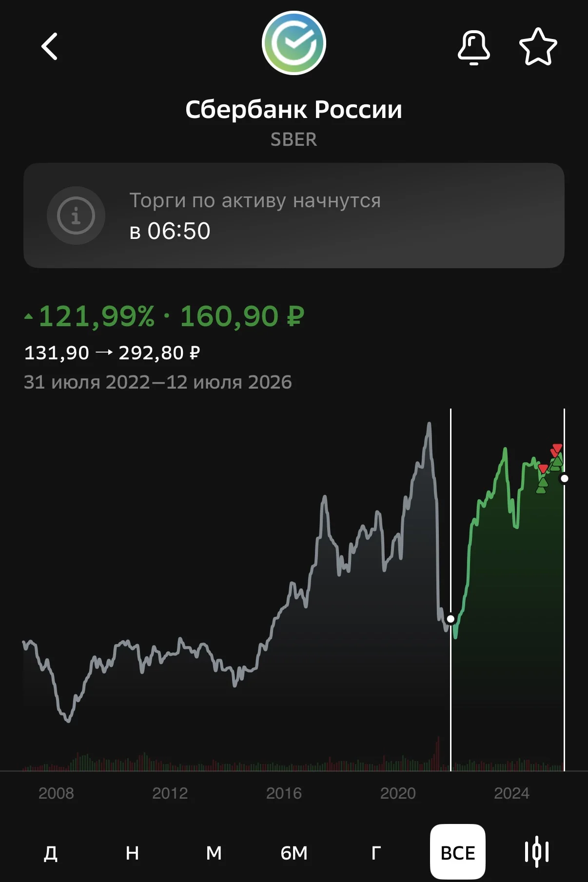The height and width of the screenshot is (882, 588).
Task: Tap the right range selection handle dot
Action: (565, 478)
